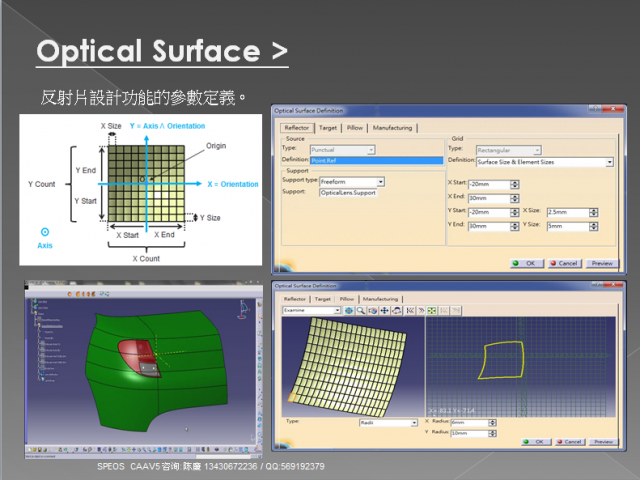
Task: Open the Manufacturing tab in the upper dialog
Action: click(x=392, y=128)
